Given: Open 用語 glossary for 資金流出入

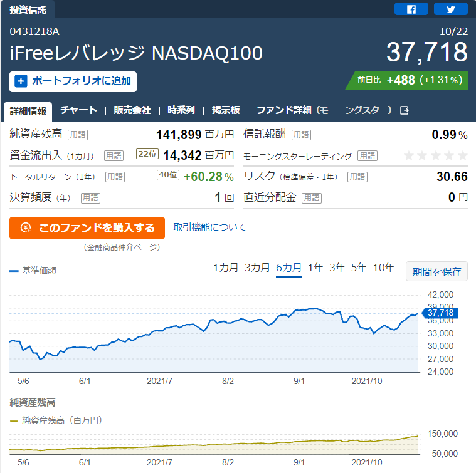Looking at the screenshot, I should point(114,156).
